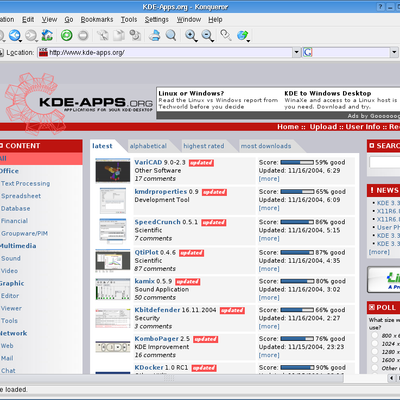The height and width of the screenshot is (400, 400).
Task: Open the Multimedia category
Action: [x=18, y=246]
